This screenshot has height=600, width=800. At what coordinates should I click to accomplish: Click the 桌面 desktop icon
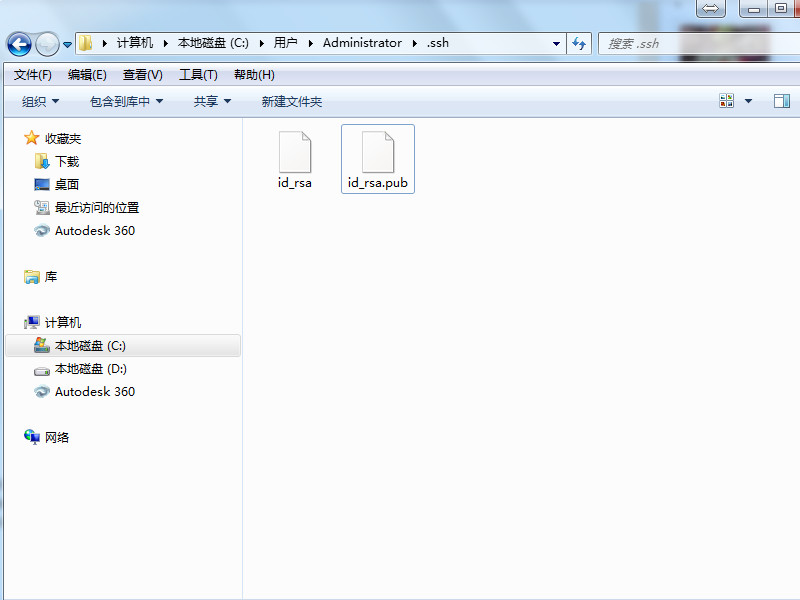(x=42, y=184)
